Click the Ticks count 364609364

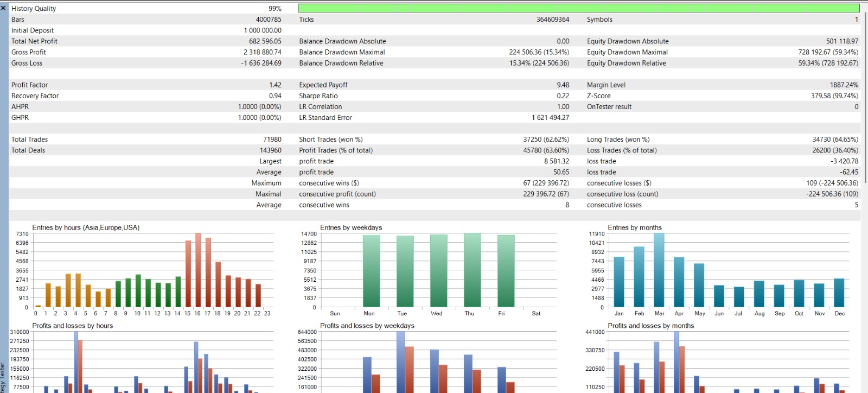coord(553,19)
